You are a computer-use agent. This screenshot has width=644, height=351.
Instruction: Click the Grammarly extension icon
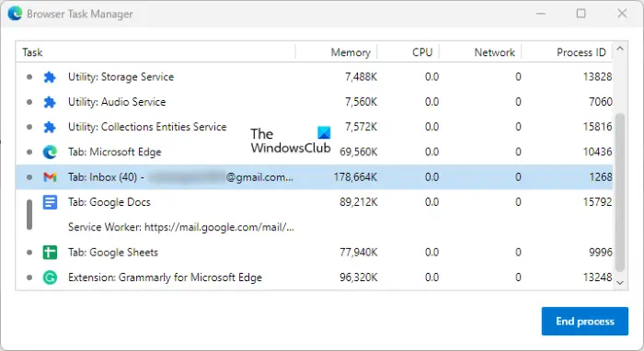50,277
